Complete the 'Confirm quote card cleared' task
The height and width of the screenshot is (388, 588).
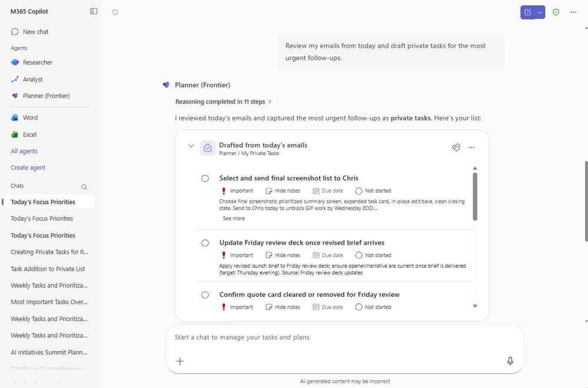coord(205,295)
